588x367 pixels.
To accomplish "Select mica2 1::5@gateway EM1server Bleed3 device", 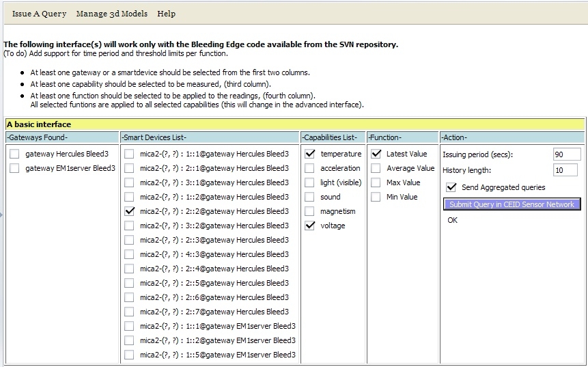I will click(x=129, y=355).
